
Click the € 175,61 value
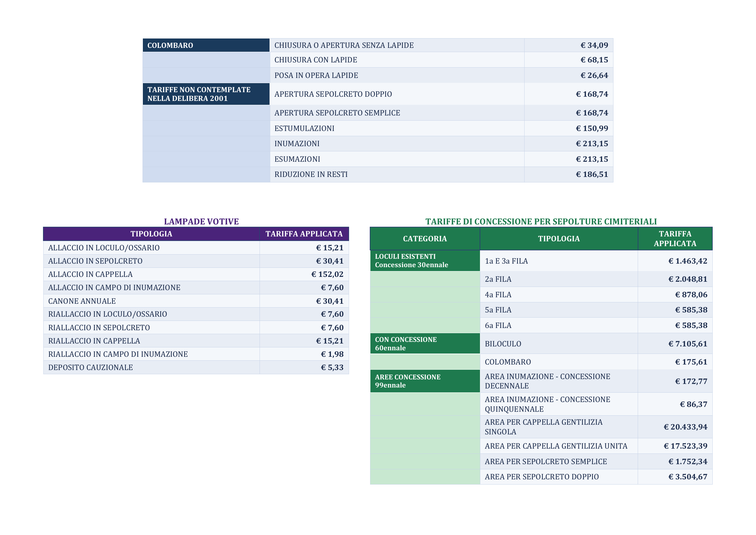[x=691, y=362]
